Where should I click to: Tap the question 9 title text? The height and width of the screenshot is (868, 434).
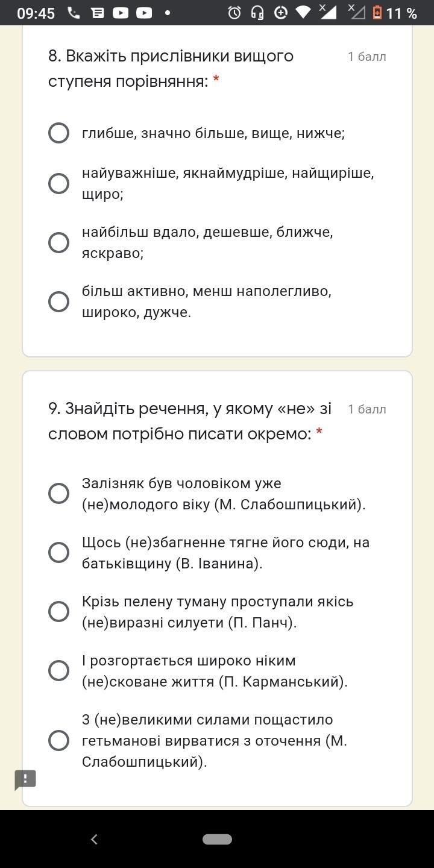[190, 421]
